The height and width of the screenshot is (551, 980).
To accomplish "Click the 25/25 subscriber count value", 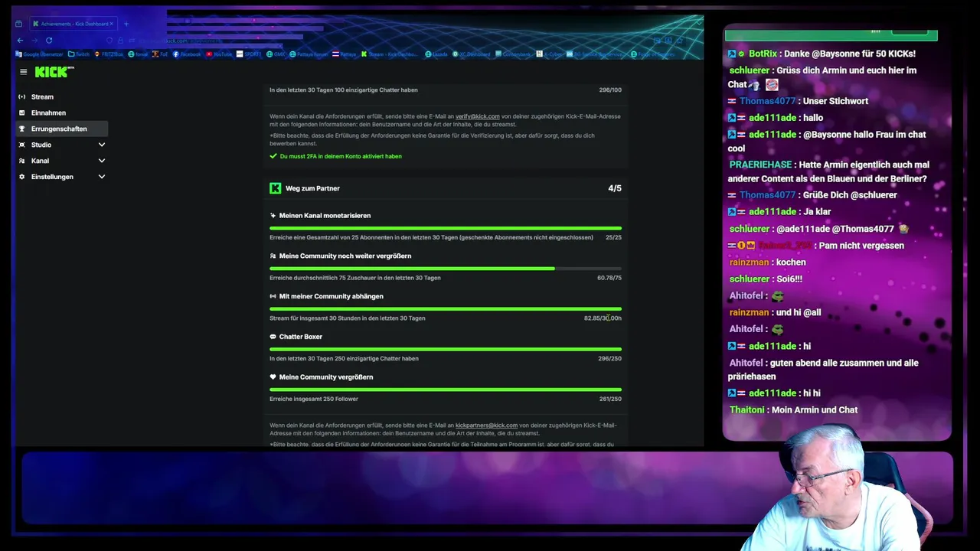I will (613, 238).
